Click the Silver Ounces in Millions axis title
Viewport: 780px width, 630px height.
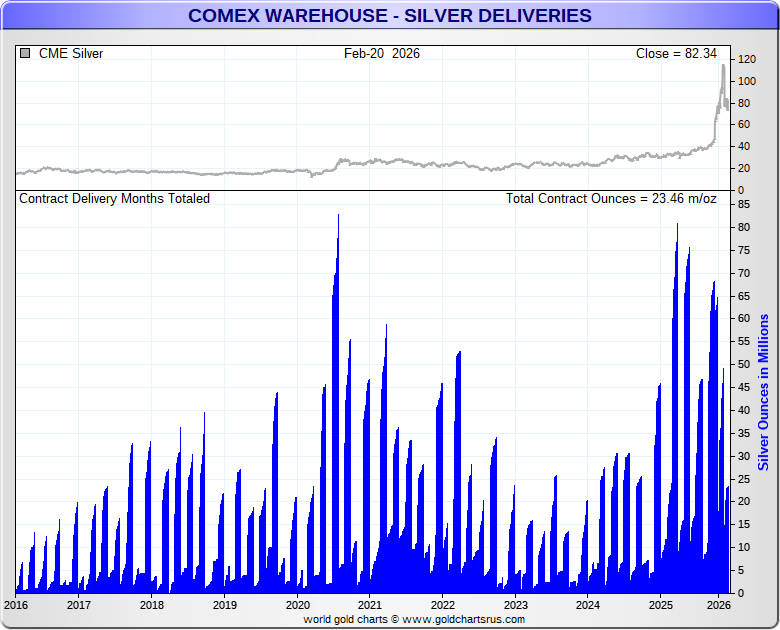click(763, 392)
